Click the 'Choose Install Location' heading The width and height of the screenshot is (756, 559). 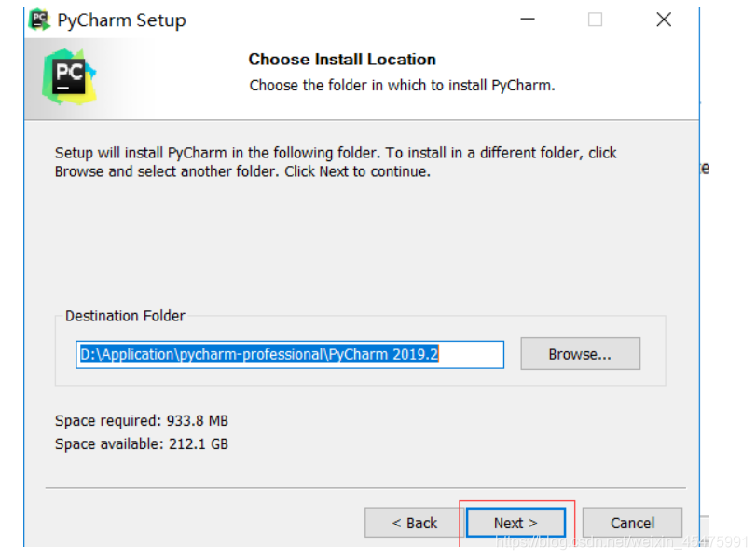point(342,60)
